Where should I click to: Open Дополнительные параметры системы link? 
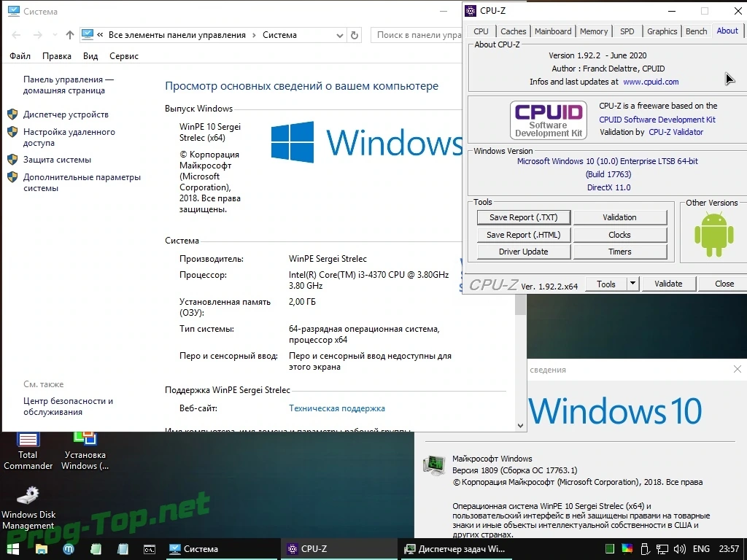coord(82,182)
